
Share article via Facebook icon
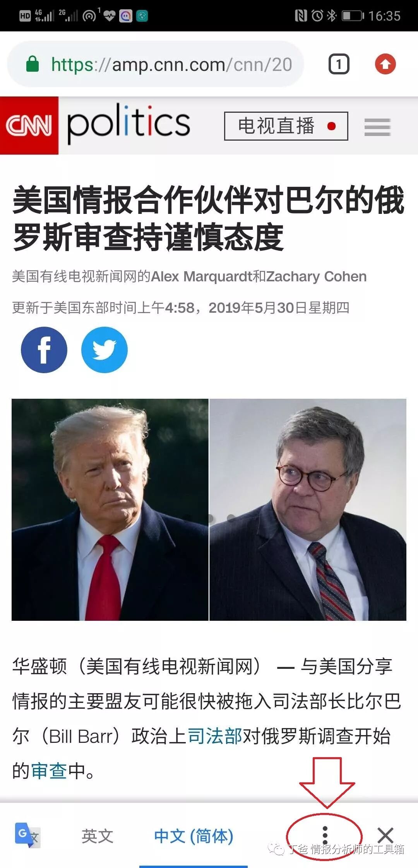pyautogui.click(x=44, y=350)
